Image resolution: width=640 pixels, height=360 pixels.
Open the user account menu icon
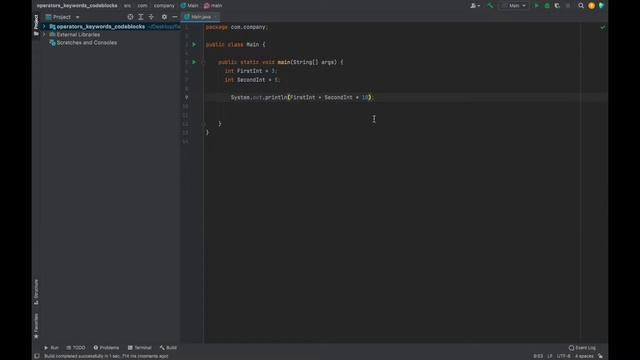tap(475, 6)
